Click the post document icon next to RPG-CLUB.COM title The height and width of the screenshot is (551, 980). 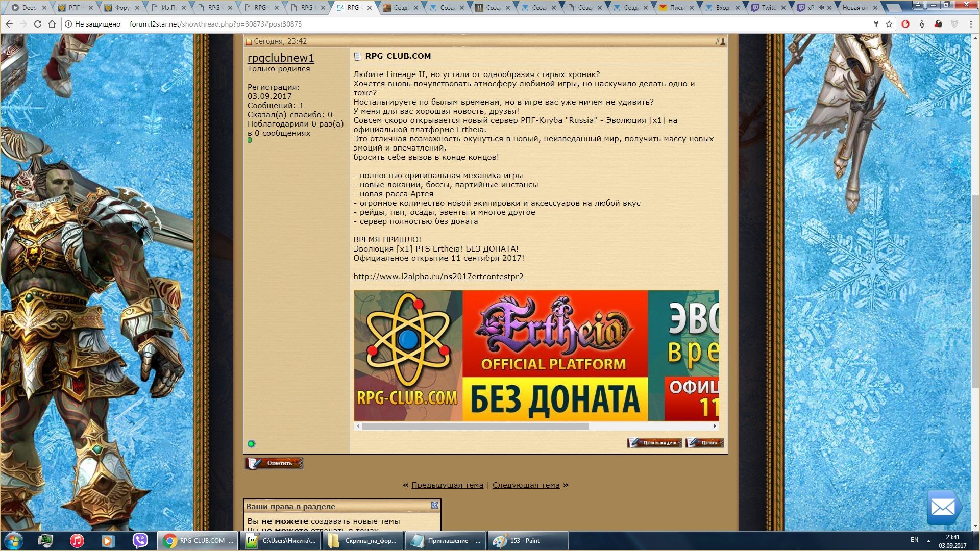(357, 56)
